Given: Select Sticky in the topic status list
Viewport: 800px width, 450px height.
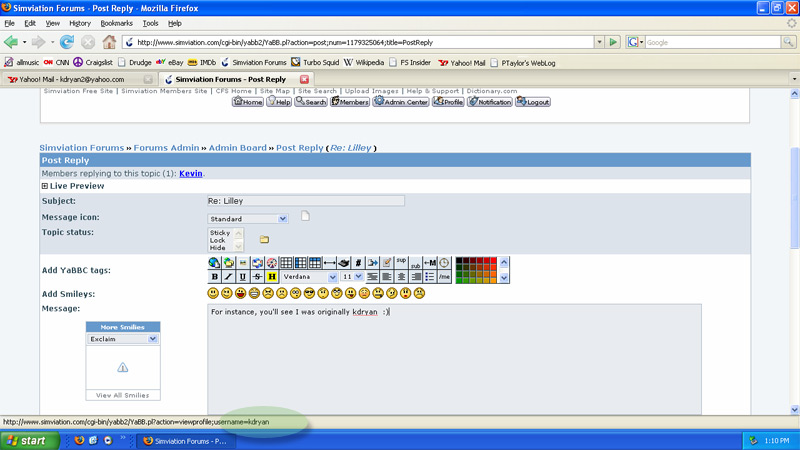Looking at the screenshot, I should coord(219,232).
